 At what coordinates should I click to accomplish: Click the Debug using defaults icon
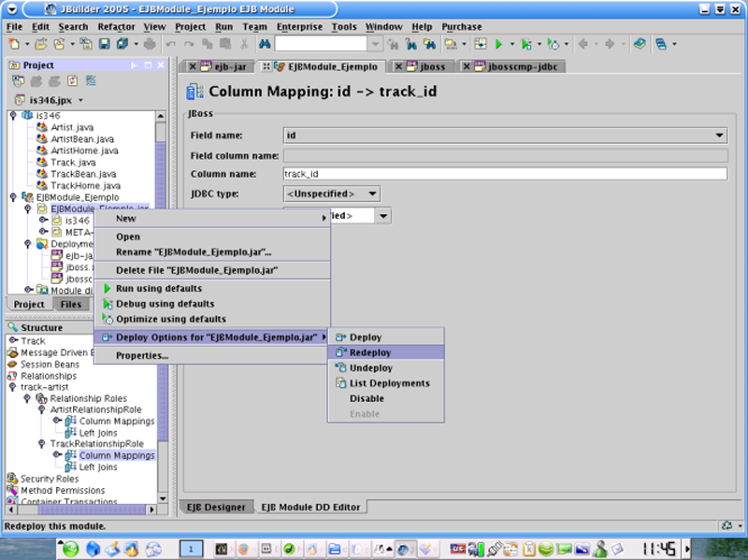click(108, 304)
